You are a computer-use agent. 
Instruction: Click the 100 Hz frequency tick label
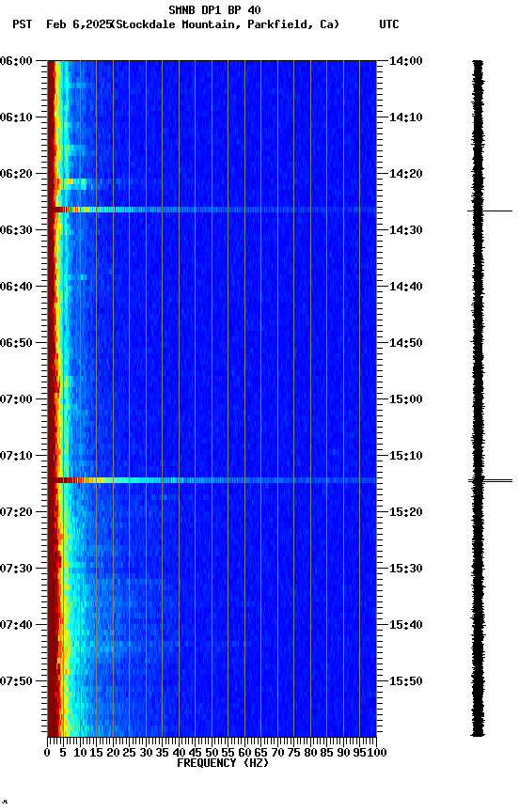(x=377, y=753)
